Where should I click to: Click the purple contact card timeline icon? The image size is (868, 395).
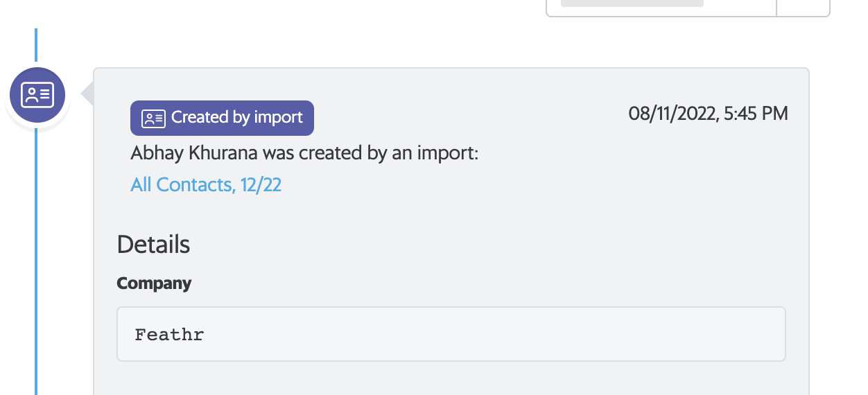tap(37, 95)
